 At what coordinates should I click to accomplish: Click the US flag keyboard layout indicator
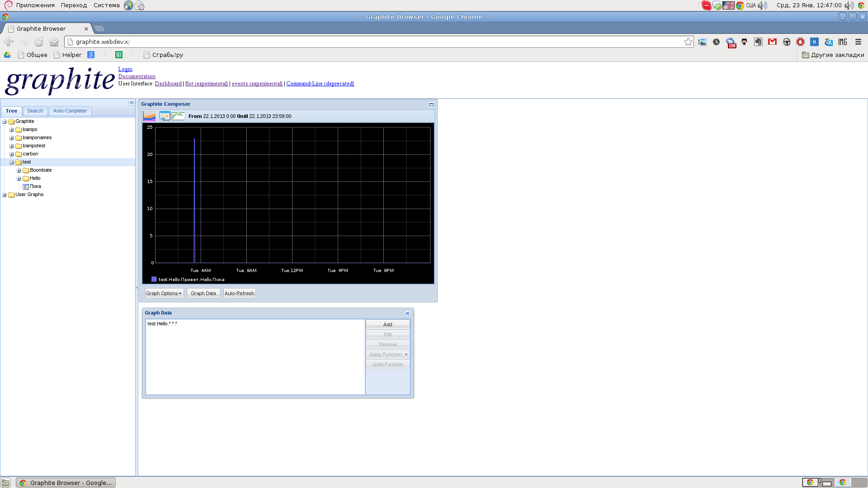point(728,5)
